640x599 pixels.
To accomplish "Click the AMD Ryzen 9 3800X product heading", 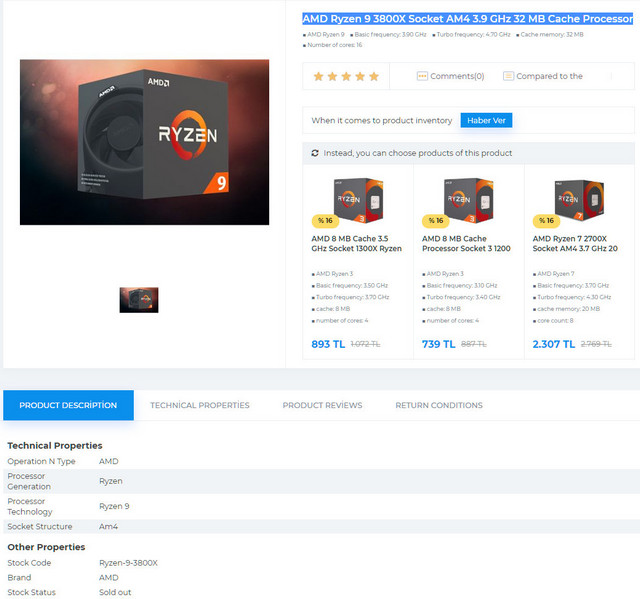I will click(x=467, y=19).
